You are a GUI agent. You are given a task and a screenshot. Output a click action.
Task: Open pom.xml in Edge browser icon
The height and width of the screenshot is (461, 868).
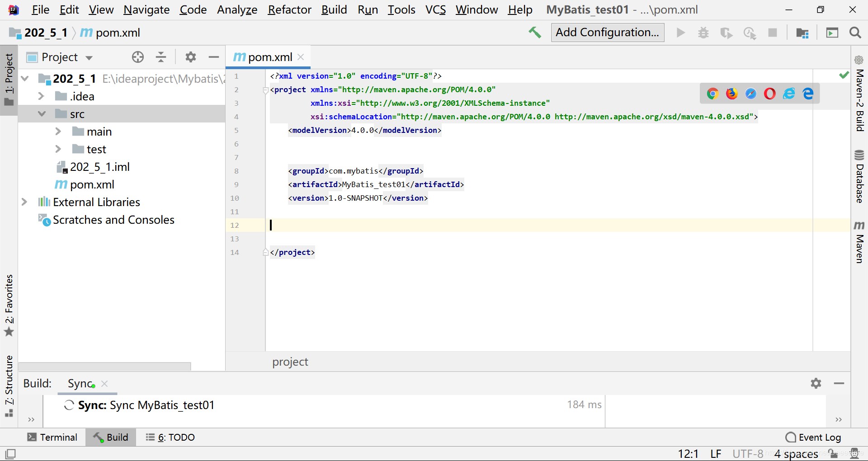point(808,94)
